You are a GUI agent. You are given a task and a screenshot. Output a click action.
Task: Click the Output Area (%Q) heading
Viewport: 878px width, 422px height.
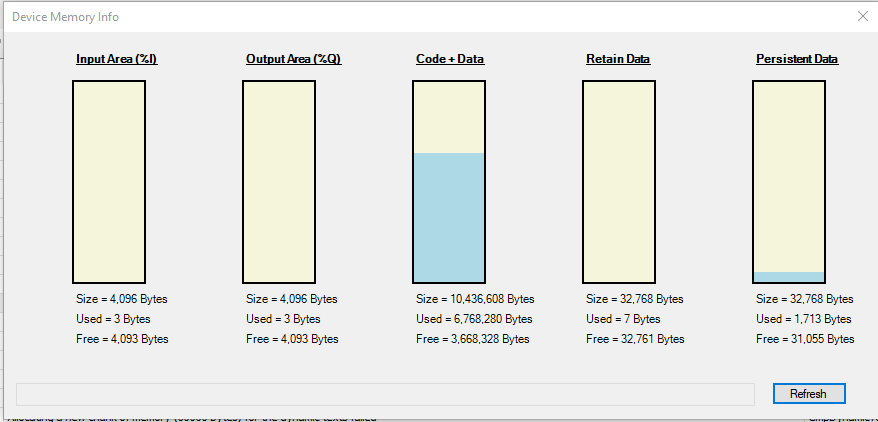pos(293,59)
